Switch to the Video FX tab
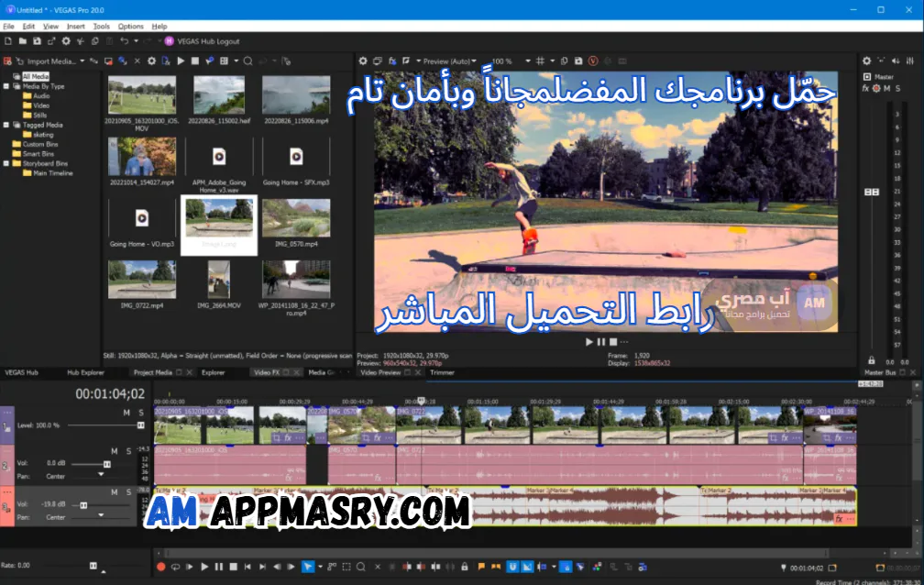The height and width of the screenshot is (585, 924). click(267, 372)
